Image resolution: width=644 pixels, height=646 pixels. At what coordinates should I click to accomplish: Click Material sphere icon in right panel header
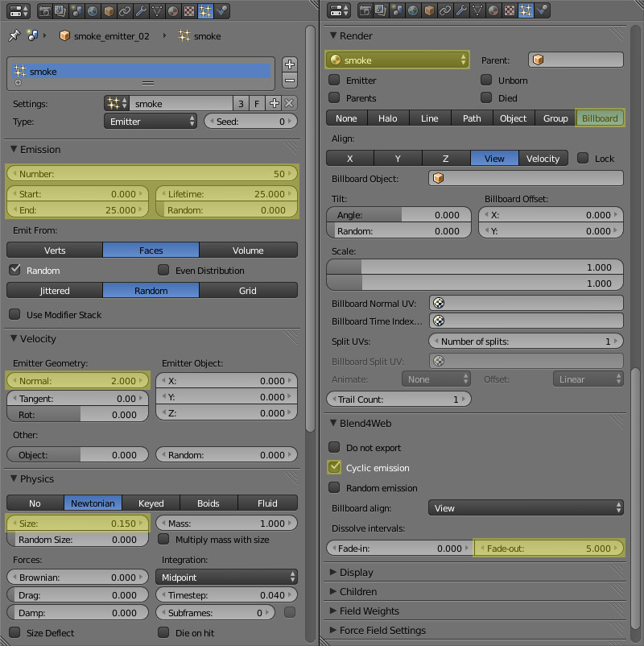tap(494, 11)
